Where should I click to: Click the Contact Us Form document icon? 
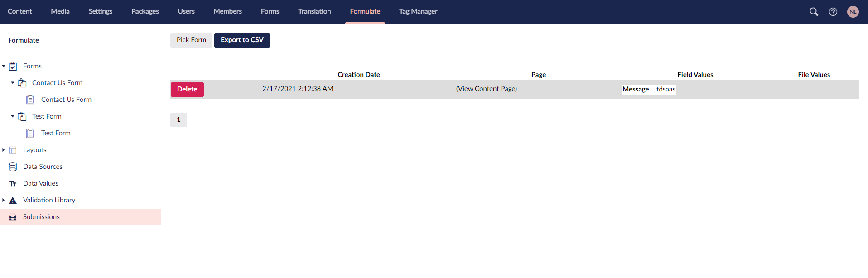(30, 100)
